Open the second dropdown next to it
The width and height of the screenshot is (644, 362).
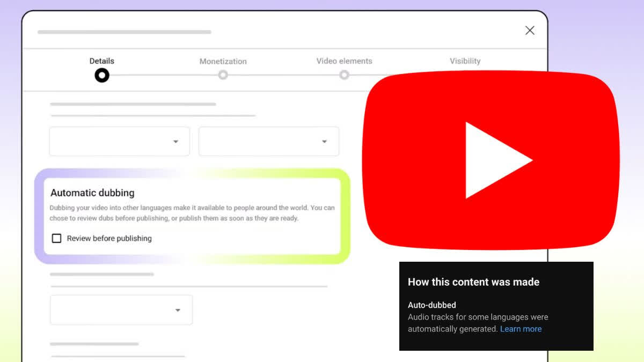pos(268,141)
